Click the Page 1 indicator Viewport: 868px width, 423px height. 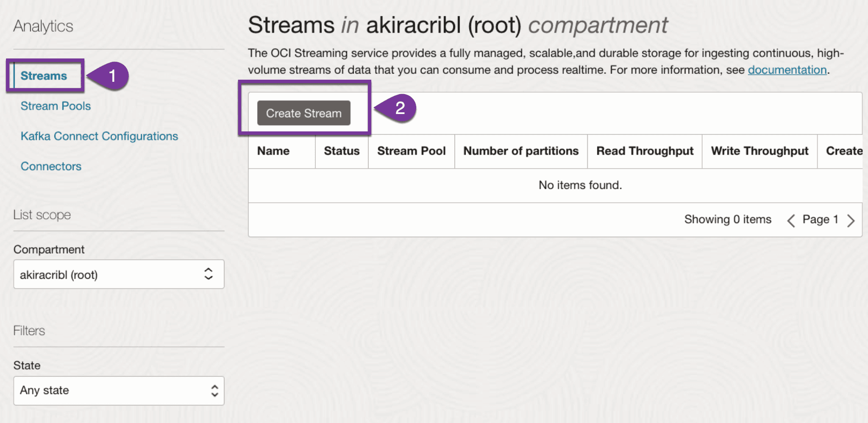820,220
